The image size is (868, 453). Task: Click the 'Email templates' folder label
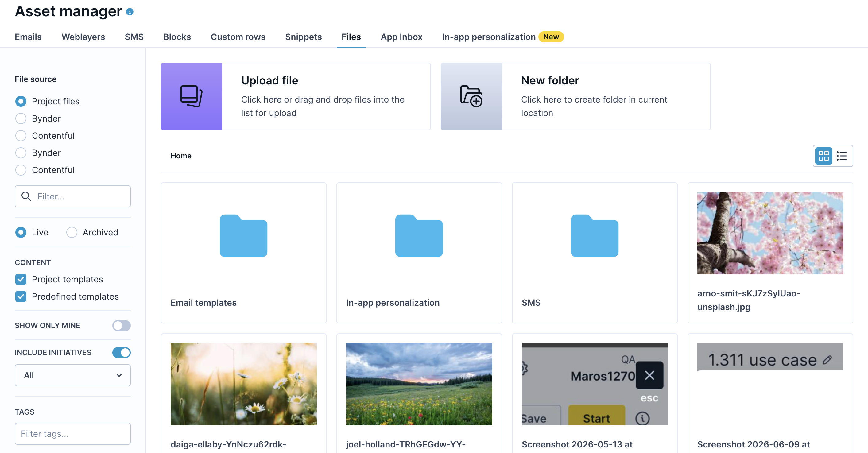[x=203, y=303]
